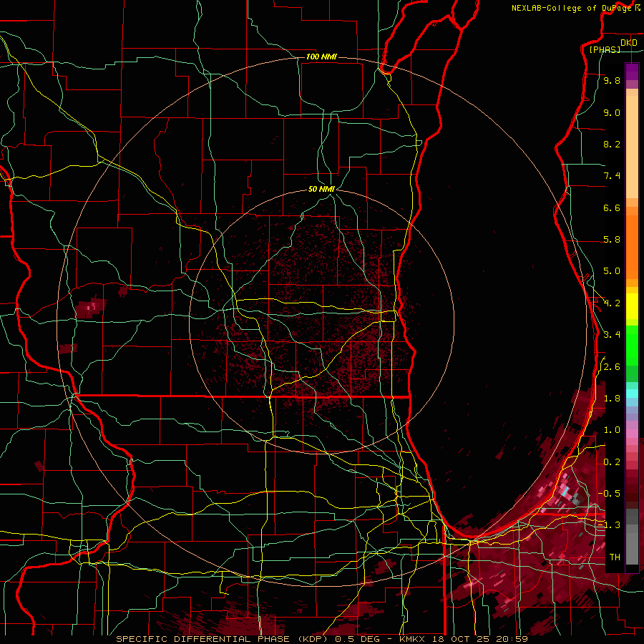Select the 4.2 scale value
This screenshot has height=644, width=644.
click(x=612, y=303)
